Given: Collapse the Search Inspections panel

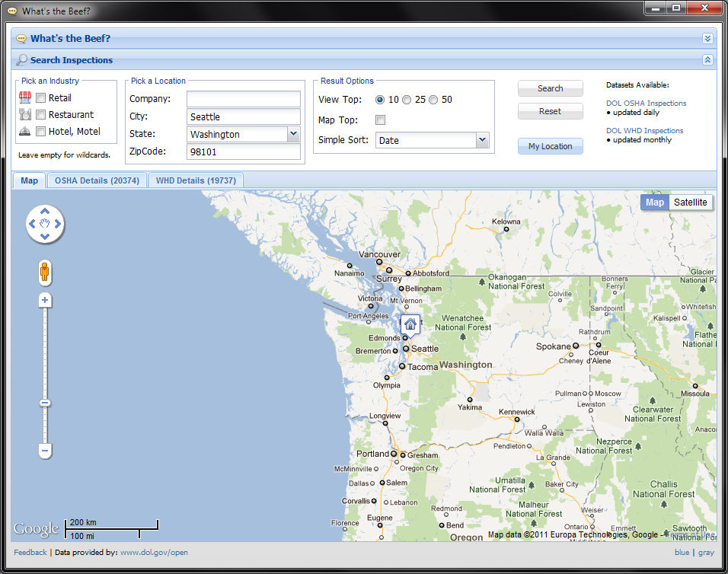Looking at the screenshot, I should pos(707,60).
